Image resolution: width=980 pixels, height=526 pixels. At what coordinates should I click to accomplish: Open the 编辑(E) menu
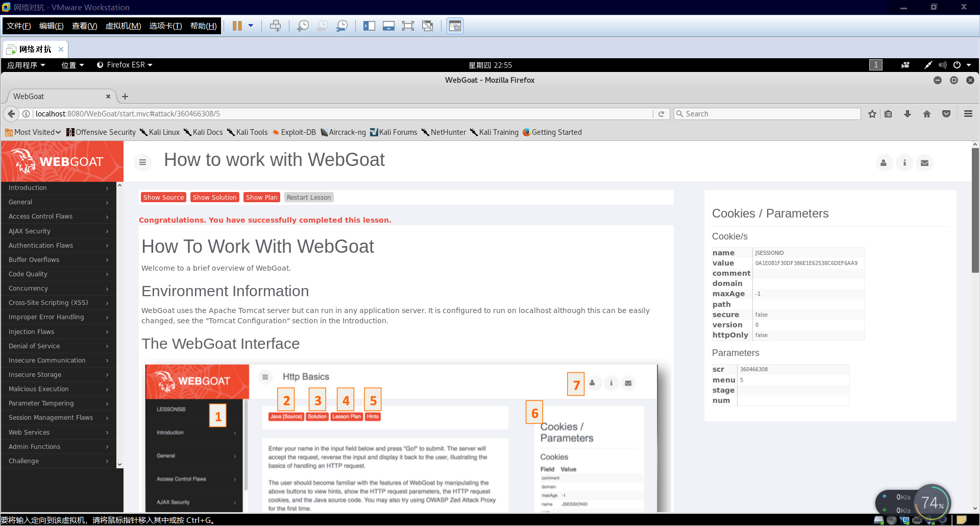52,26
